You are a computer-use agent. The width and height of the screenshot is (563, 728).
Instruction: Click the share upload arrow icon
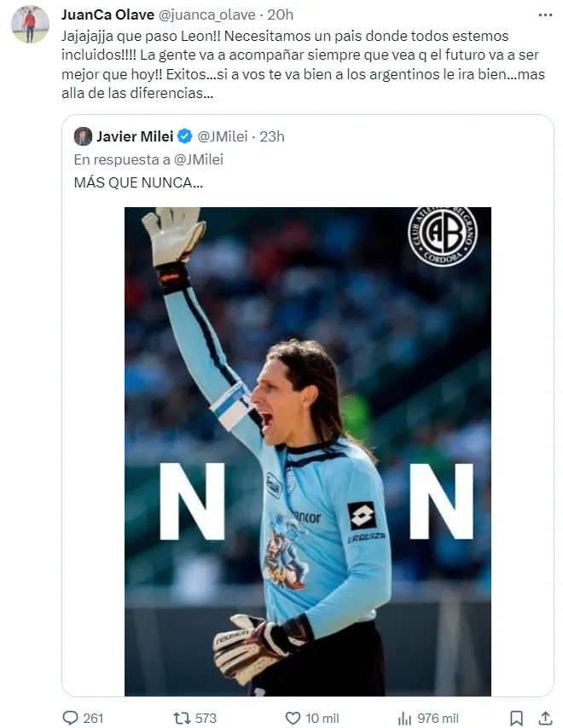pos(545,718)
